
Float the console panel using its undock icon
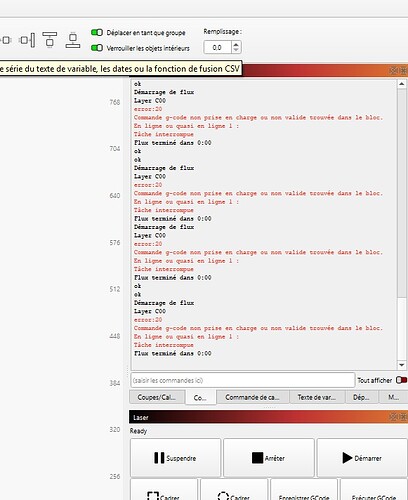pos(394,71)
